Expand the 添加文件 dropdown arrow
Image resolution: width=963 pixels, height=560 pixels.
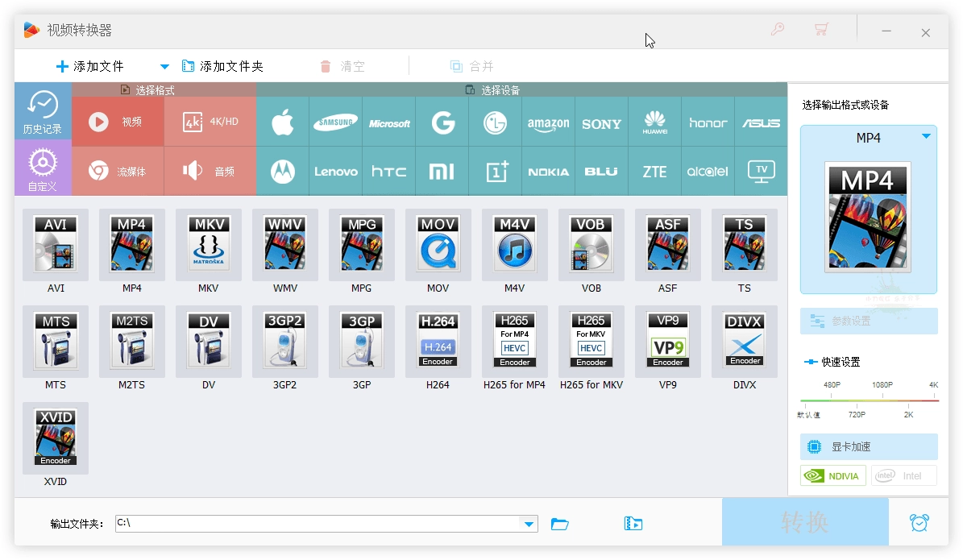[164, 66]
